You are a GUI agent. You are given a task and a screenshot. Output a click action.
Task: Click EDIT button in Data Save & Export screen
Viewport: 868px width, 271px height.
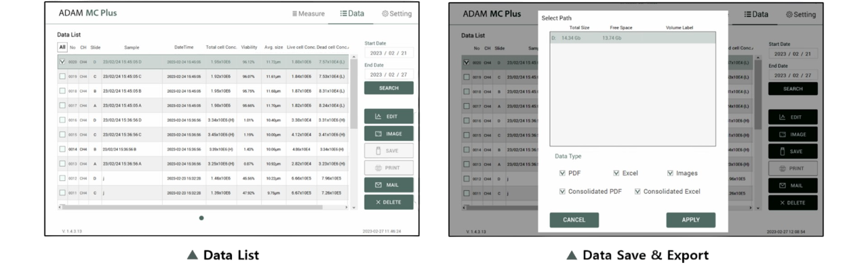[x=793, y=117]
